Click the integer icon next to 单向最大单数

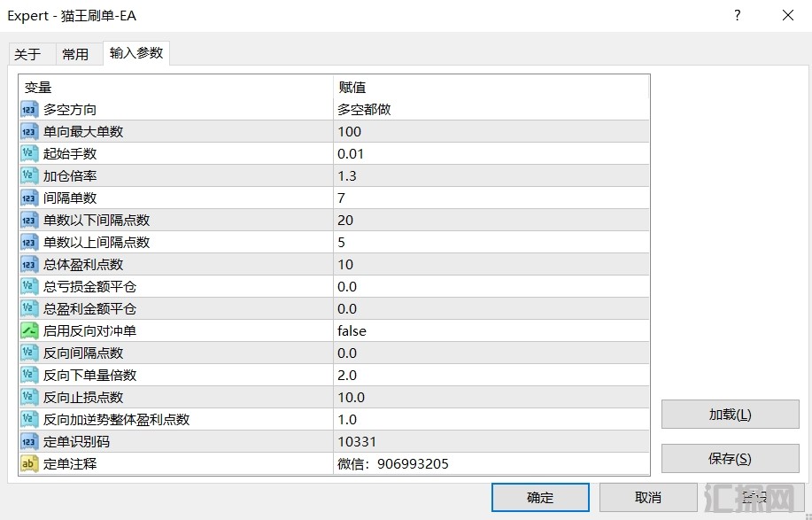(29, 132)
